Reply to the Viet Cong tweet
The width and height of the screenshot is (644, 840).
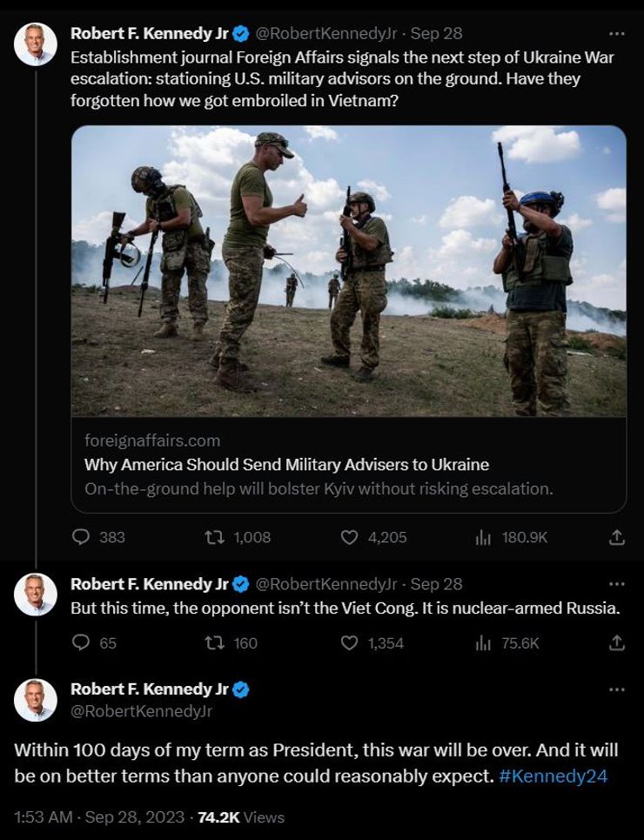click(81, 642)
